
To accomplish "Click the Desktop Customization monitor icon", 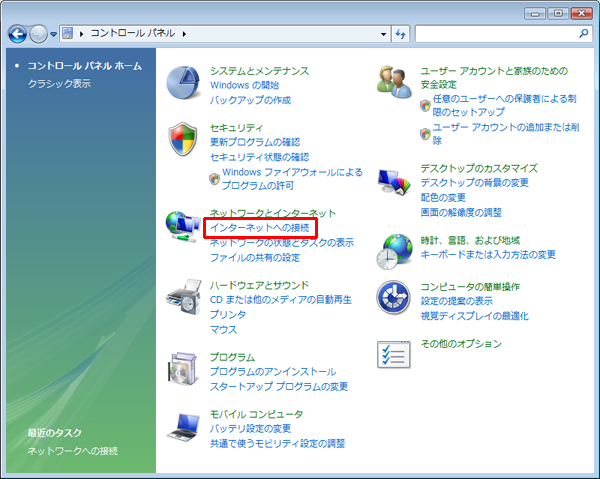I will (394, 182).
